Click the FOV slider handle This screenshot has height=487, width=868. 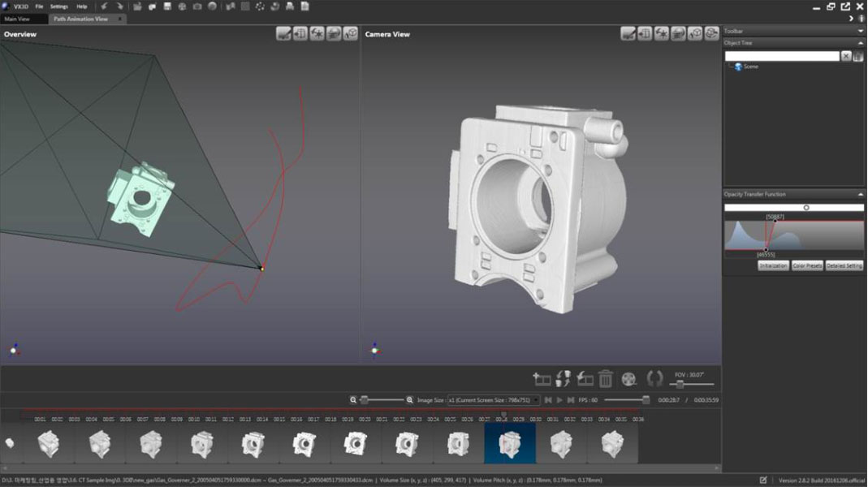(680, 385)
